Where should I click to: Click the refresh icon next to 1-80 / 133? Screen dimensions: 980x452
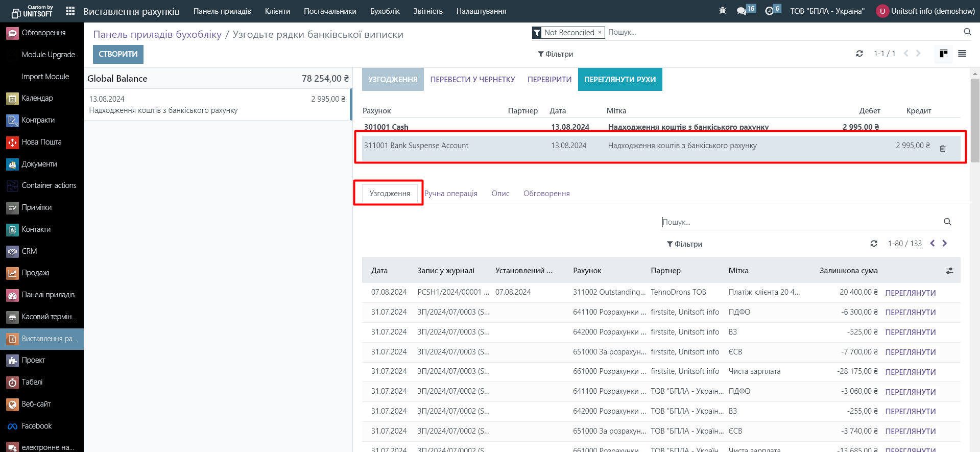click(x=874, y=244)
